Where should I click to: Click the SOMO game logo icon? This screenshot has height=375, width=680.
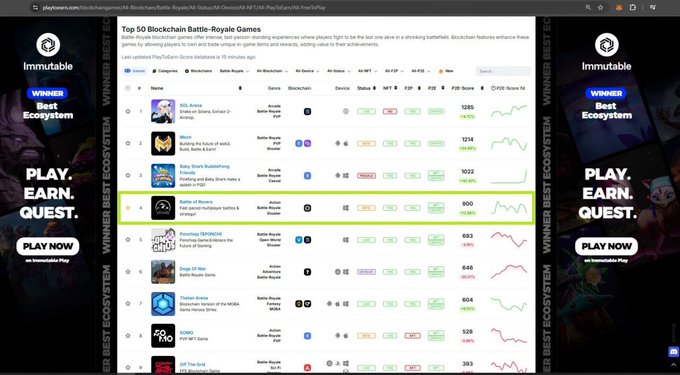click(163, 336)
